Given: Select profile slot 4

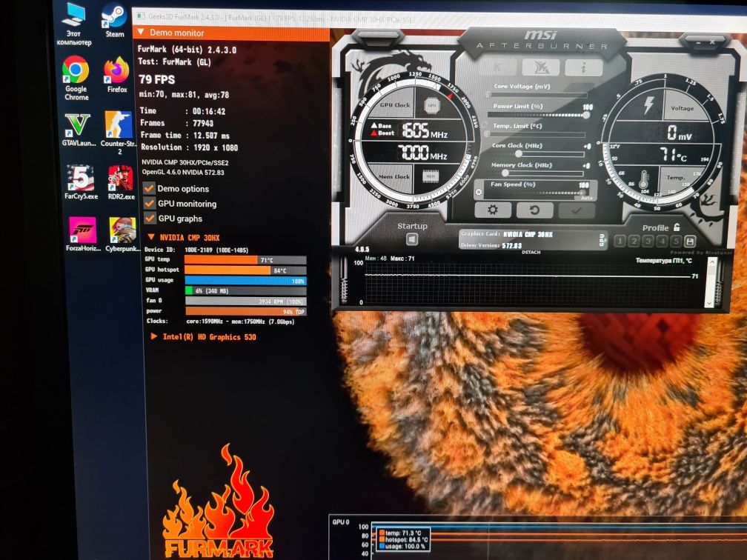Looking at the screenshot, I should [x=662, y=241].
